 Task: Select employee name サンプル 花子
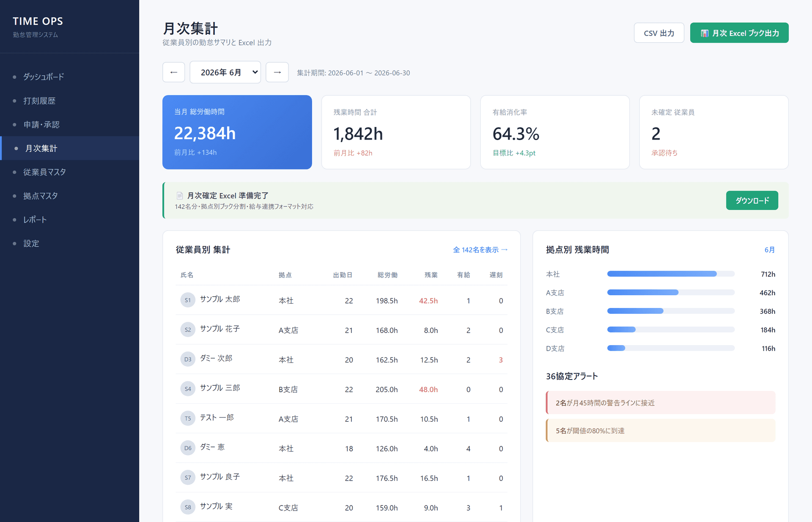220,329
